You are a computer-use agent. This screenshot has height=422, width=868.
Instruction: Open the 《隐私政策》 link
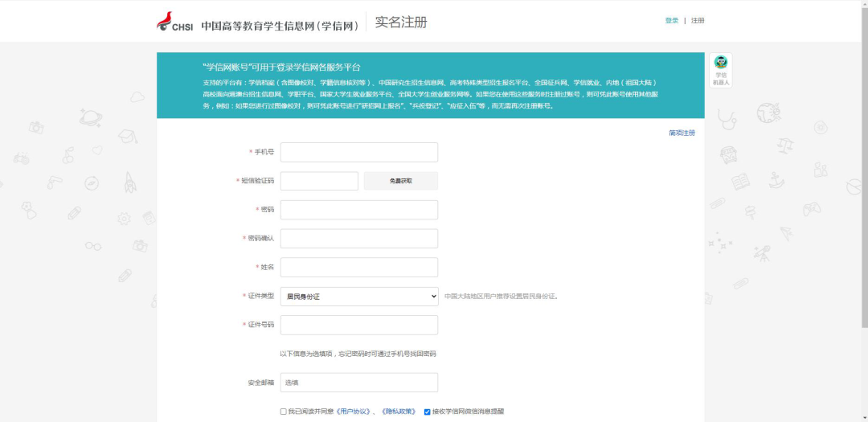point(399,412)
